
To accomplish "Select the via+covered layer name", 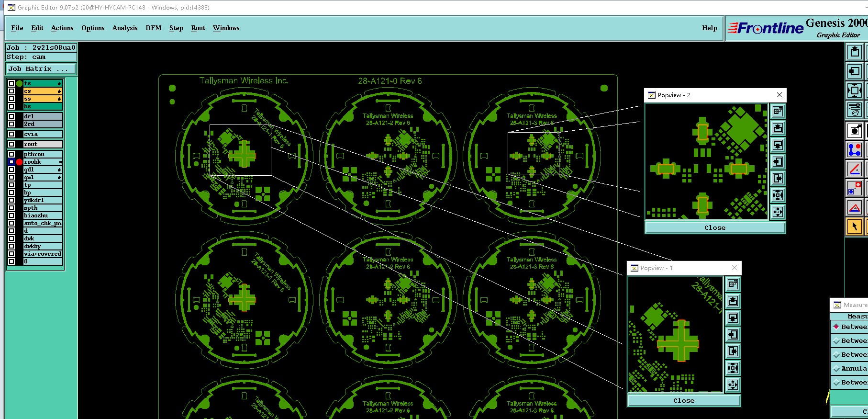I will [x=43, y=254].
